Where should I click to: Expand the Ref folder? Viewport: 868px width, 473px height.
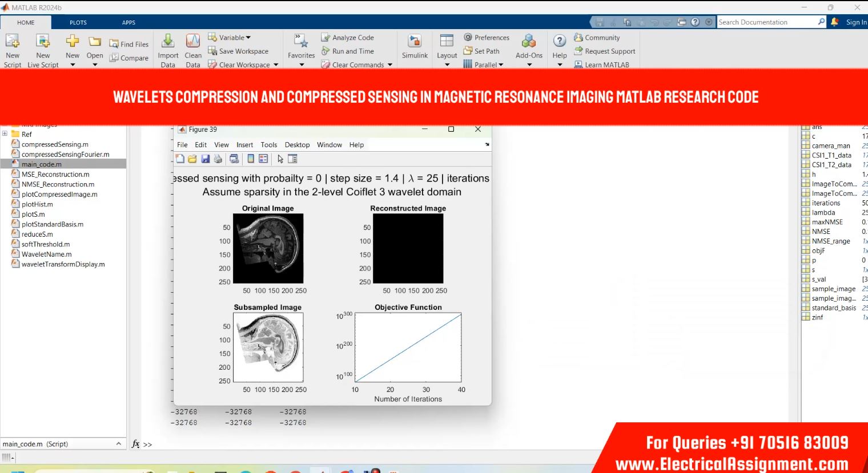pyautogui.click(x=5, y=134)
